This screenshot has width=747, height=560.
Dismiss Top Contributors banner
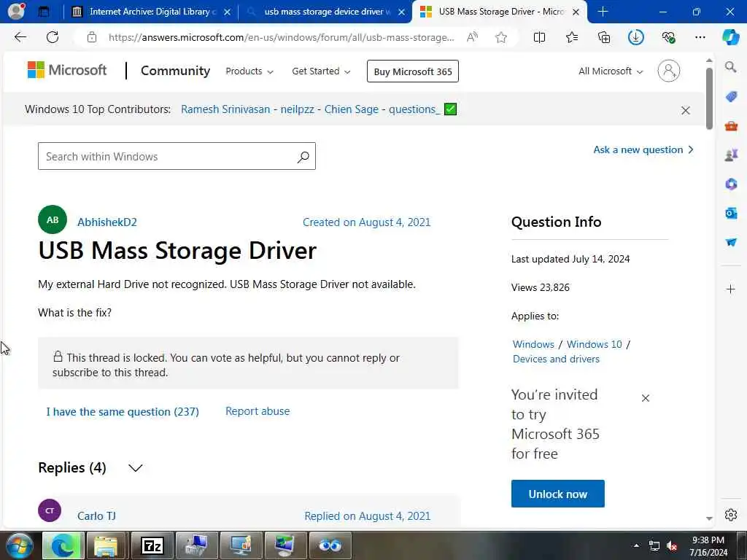686,111
